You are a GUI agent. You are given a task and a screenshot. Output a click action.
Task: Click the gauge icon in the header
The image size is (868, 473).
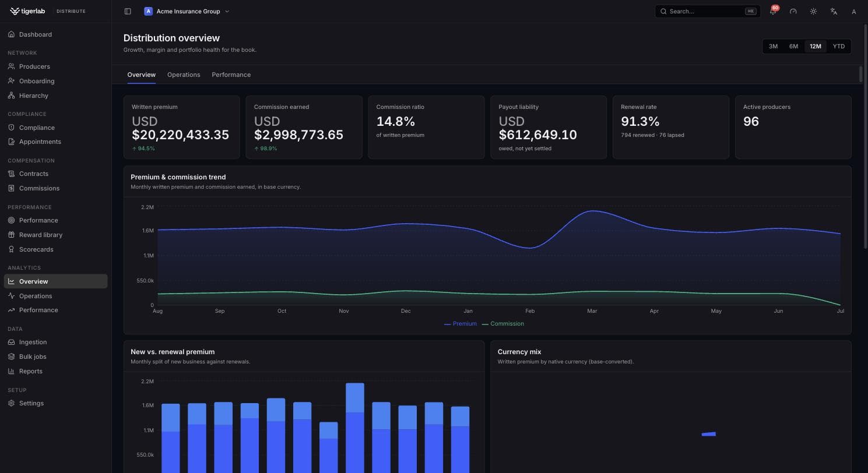(793, 11)
